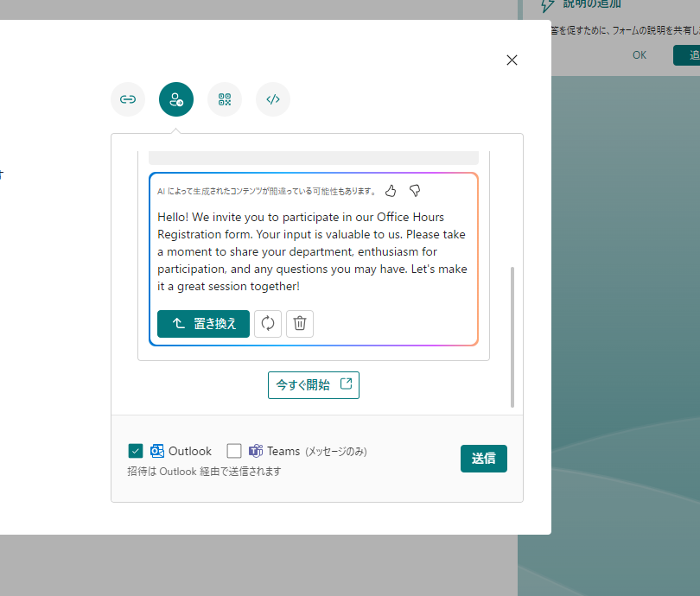Click the 追加 button at top right
This screenshot has width=700, height=596.
coord(690,54)
